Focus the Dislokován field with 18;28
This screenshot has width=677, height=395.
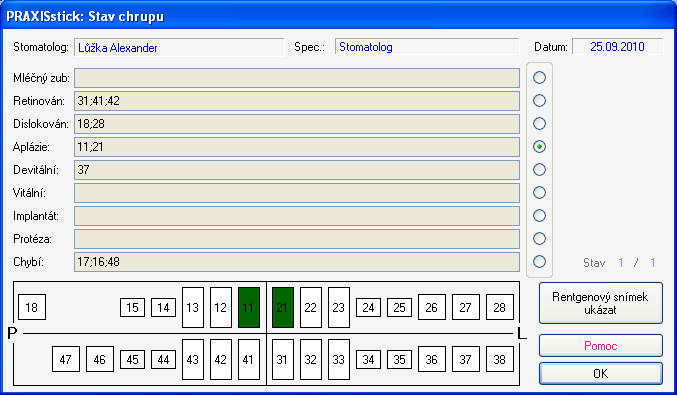coord(297,124)
